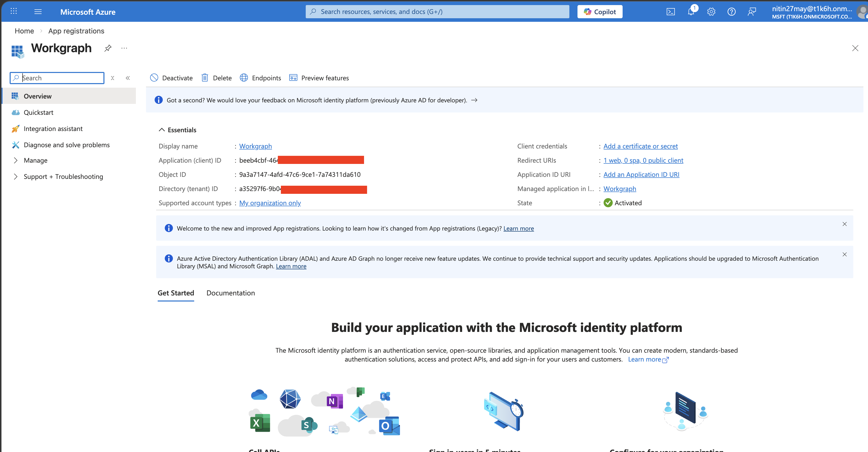This screenshot has height=452, width=868.
Task: Open the Help menu icon
Action: point(732,11)
